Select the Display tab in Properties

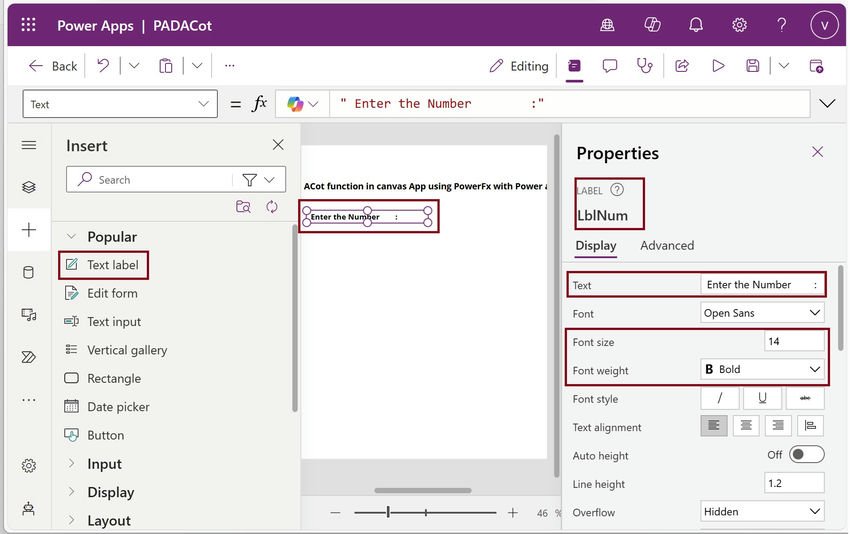[596, 246]
